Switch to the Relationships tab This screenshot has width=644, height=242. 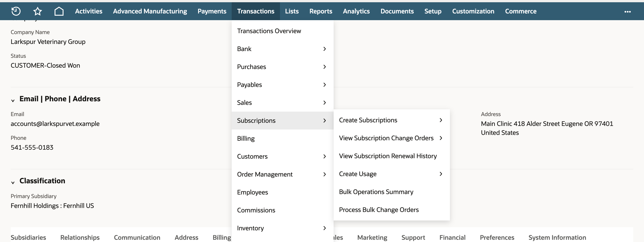pos(80,237)
